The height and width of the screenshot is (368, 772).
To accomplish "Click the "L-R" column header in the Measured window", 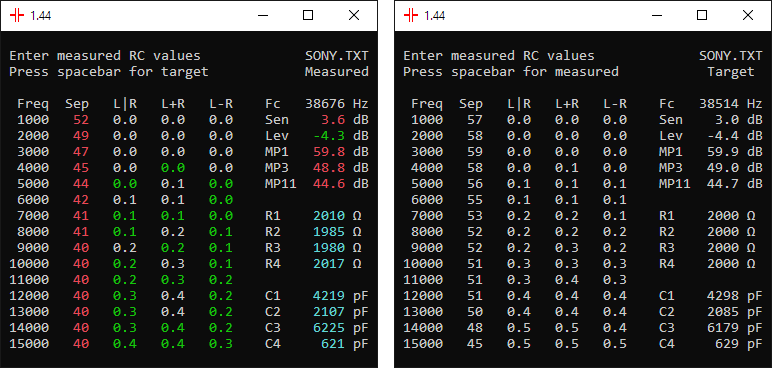I will coord(221,104).
